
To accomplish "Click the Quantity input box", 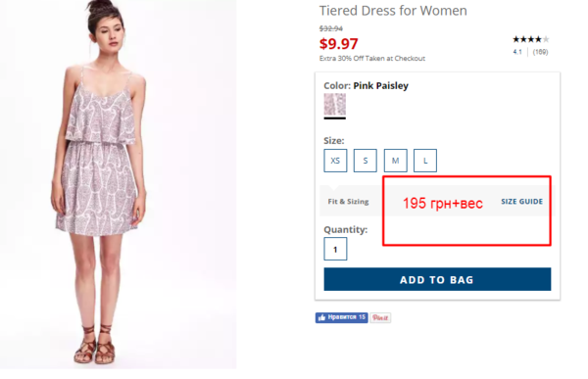I will pyautogui.click(x=335, y=249).
